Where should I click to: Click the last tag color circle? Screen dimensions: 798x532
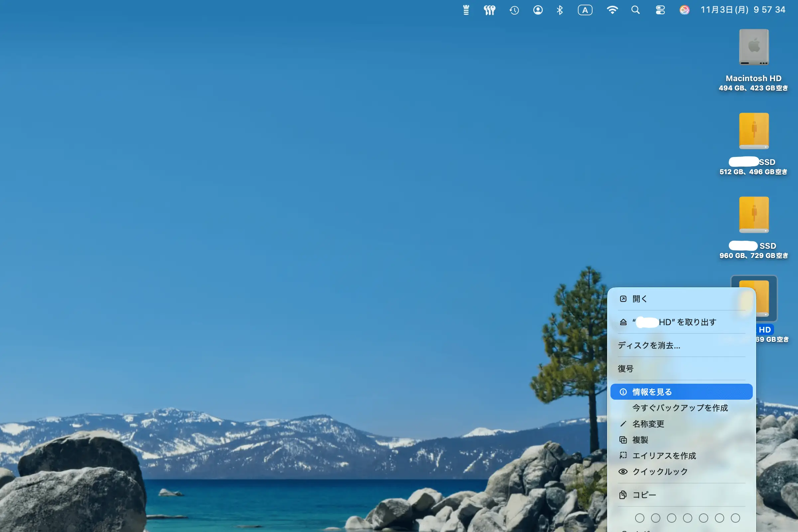735,518
